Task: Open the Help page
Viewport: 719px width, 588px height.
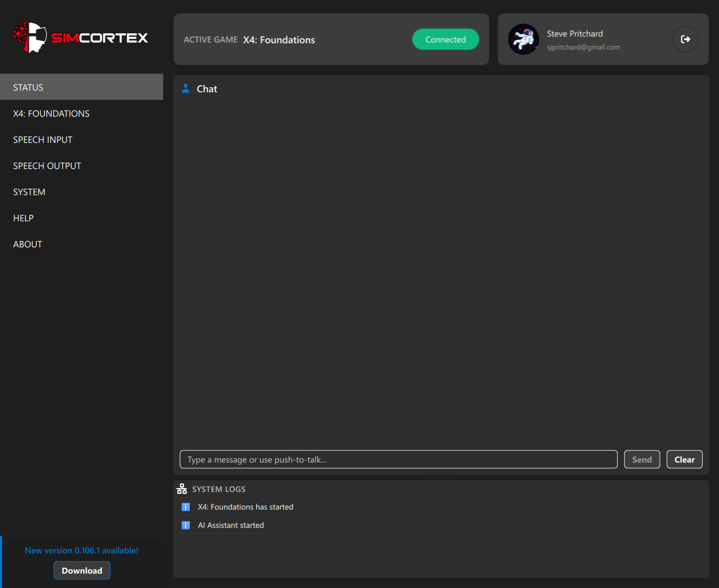Action: point(82,218)
